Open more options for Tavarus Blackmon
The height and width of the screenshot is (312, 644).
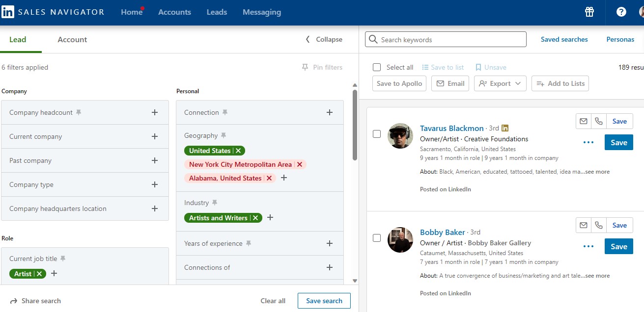[588, 142]
